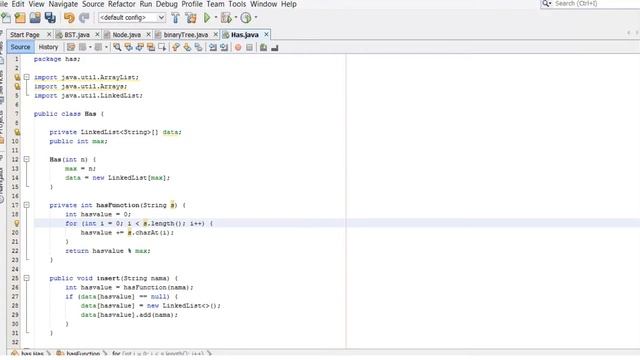Open the Navigate menu
640x360 pixels.
point(63,4)
